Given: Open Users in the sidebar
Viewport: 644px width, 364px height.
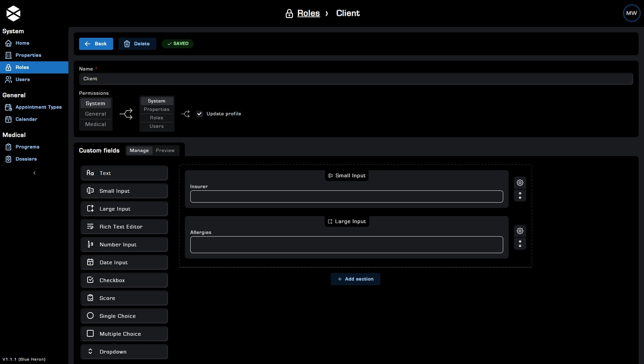Looking at the screenshot, I should coord(34,80).
